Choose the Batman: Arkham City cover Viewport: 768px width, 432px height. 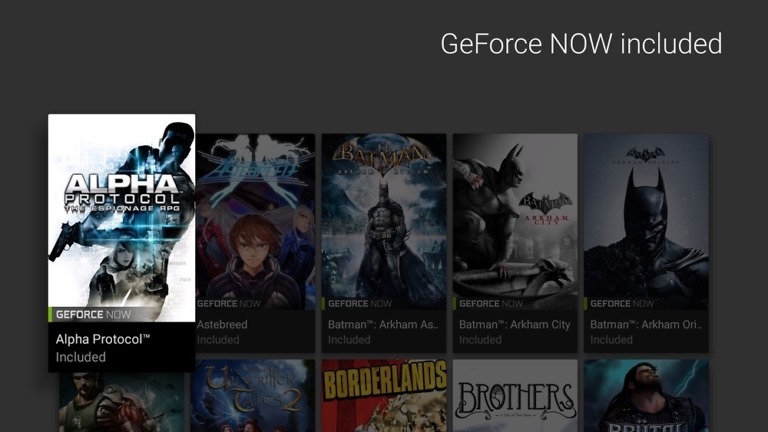(515, 215)
